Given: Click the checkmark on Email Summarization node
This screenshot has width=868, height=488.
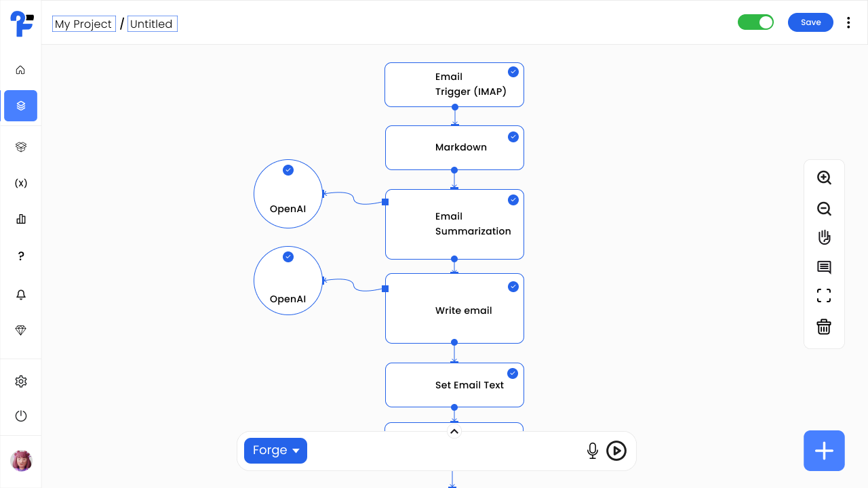Looking at the screenshot, I should tap(513, 200).
